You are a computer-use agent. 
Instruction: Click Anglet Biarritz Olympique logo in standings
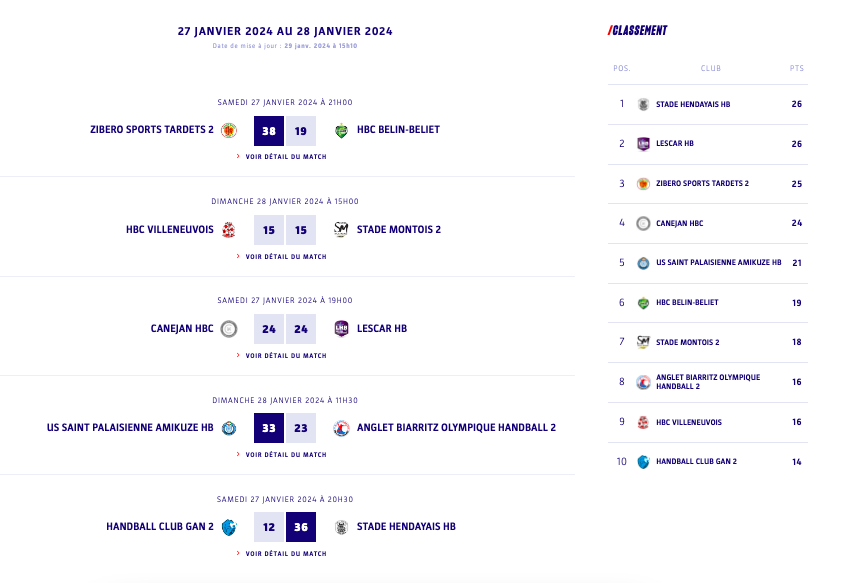click(x=643, y=382)
